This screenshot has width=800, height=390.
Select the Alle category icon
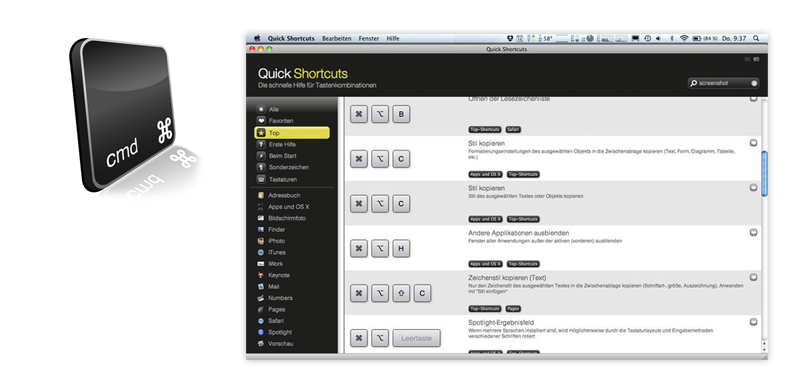(261, 109)
